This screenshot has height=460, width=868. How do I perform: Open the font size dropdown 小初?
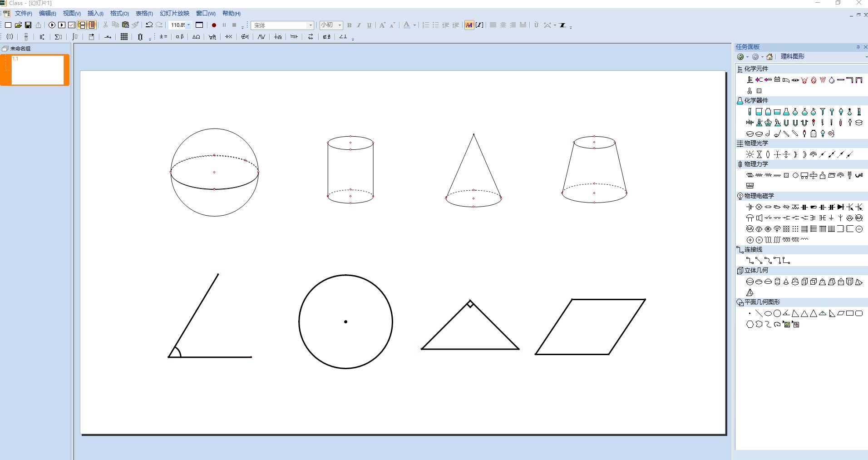point(340,25)
